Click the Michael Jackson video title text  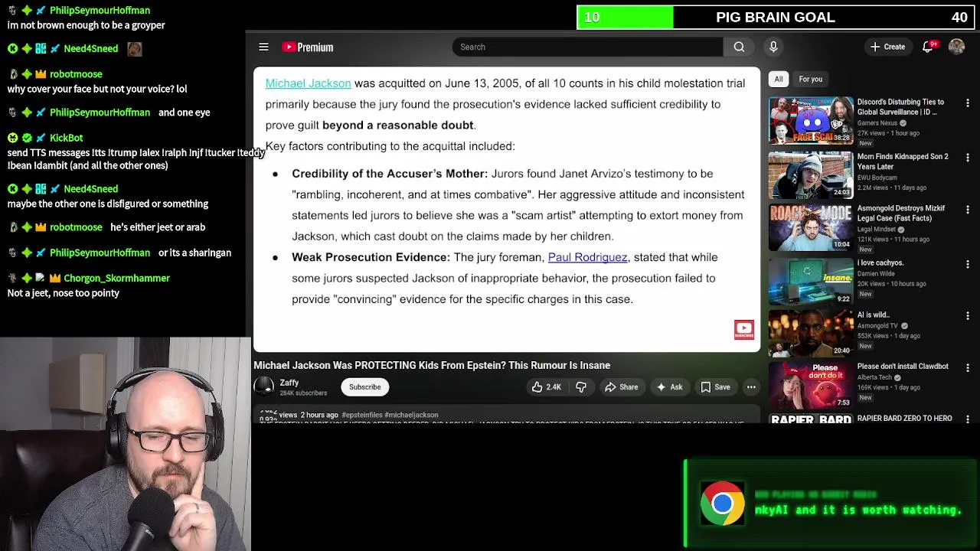432,366
